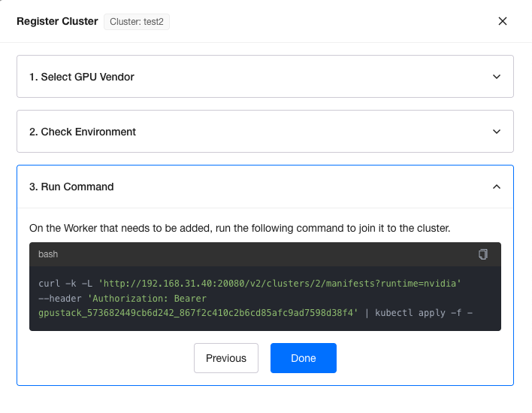Click the 'Cluster: test2' tag
The height and width of the screenshot is (413, 532).
pos(137,22)
